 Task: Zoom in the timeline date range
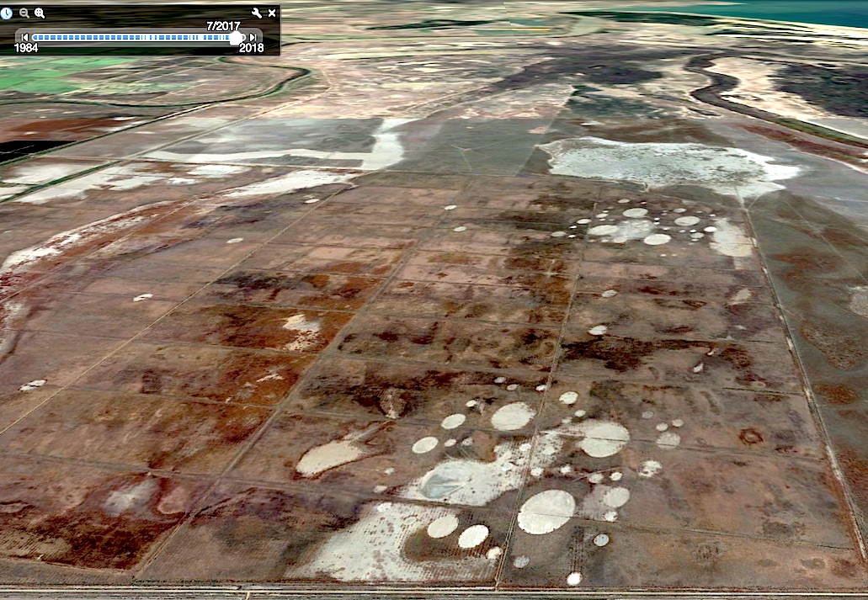40,13
